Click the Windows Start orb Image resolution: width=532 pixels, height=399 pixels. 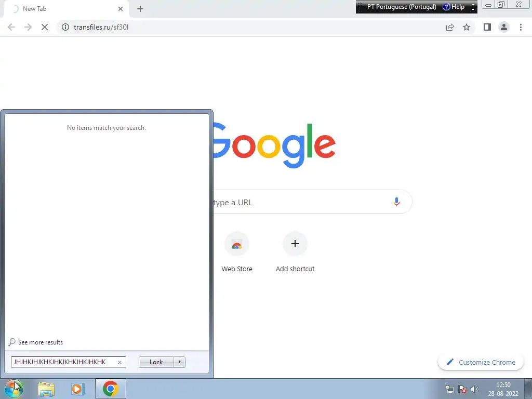(14, 389)
